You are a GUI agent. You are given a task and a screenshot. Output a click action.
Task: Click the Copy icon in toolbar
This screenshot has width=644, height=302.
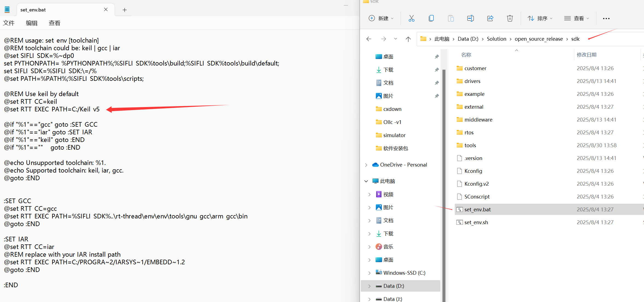point(431,18)
